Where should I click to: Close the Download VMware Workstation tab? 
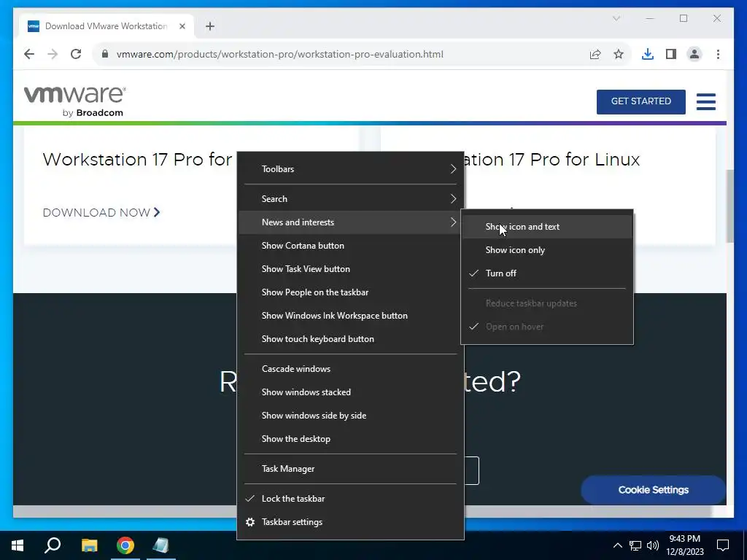tap(182, 26)
